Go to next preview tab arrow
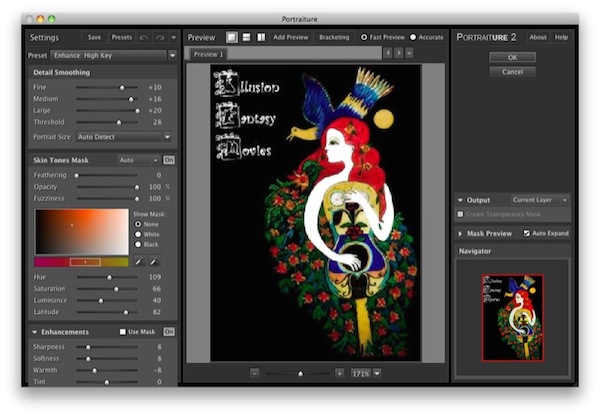This screenshot has width=600, height=416. (x=398, y=53)
